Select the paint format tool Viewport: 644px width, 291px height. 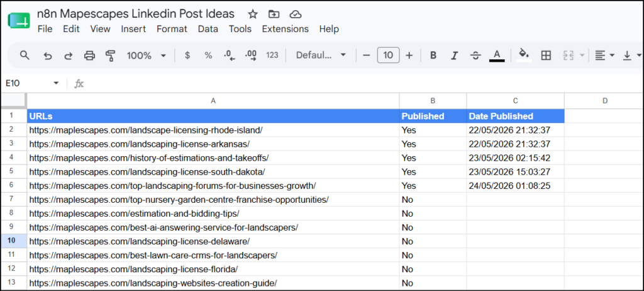tap(110, 55)
